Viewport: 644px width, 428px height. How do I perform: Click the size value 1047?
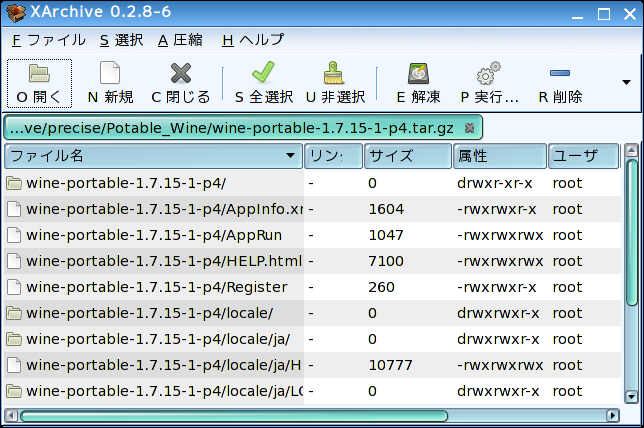pyautogui.click(x=386, y=235)
